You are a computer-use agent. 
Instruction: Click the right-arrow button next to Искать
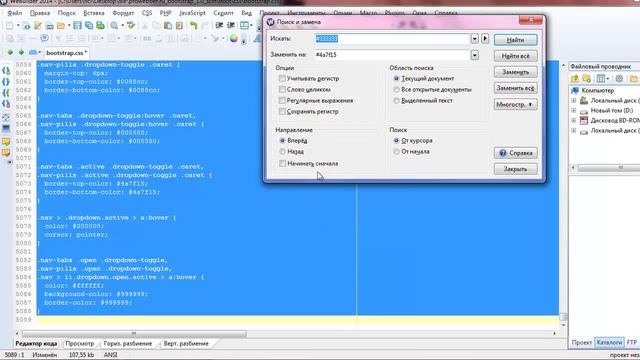click(485, 39)
